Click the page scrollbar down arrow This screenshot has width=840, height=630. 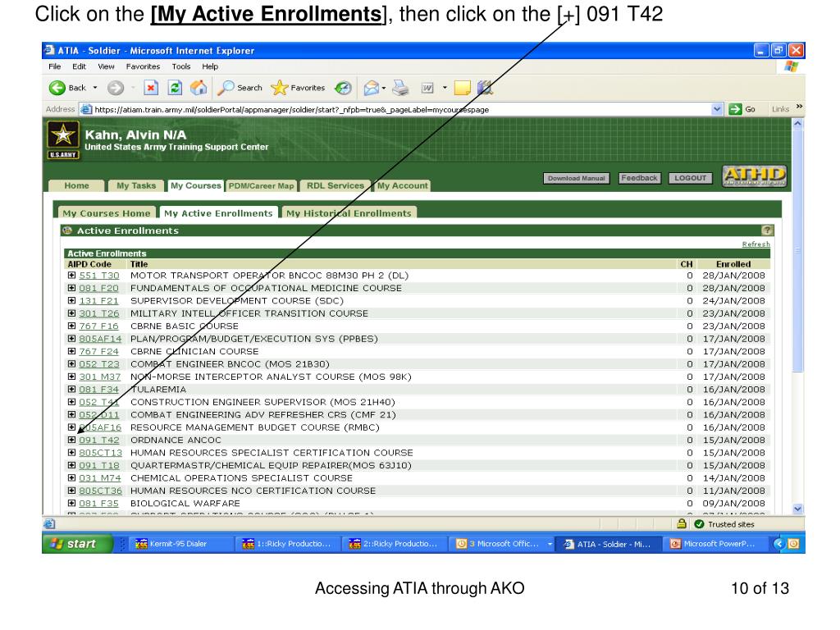click(x=797, y=509)
